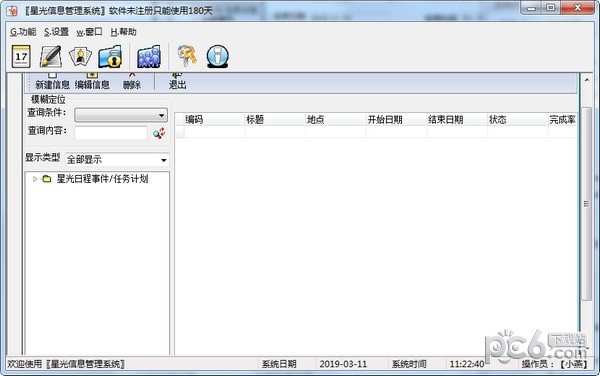Screen dimensions: 600x376
Task: Open the blue info globe icon
Action: click(x=218, y=57)
